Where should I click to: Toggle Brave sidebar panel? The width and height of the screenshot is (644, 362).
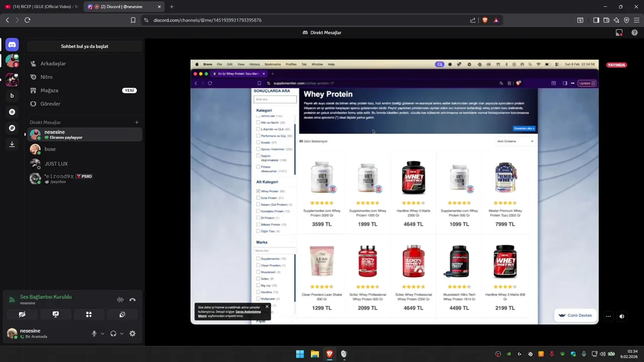[x=596, y=20]
